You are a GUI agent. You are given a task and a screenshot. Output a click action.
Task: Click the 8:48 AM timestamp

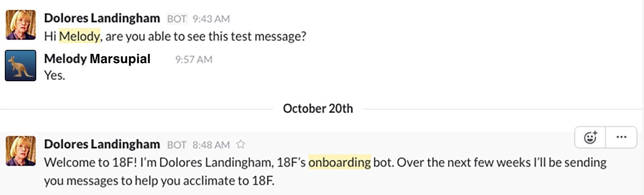pyautogui.click(x=211, y=145)
